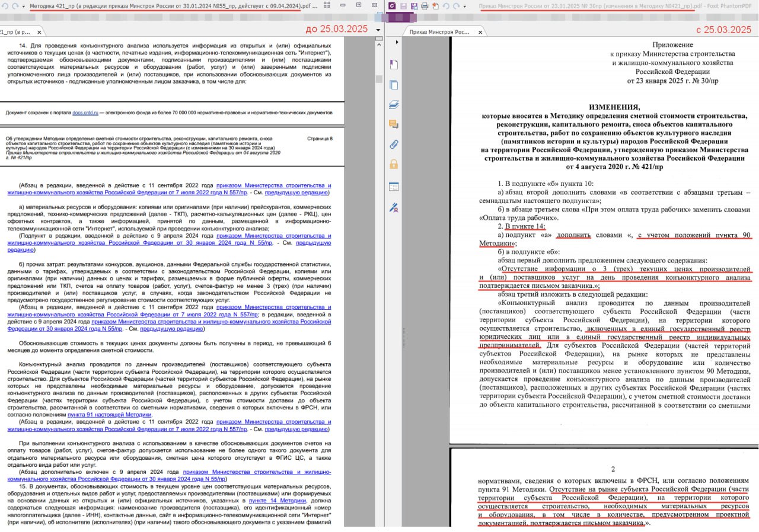Click the Foxit PhantomPDF logo button
Image resolution: width=759 pixels, height=532 pixels.
coord(393,6)
